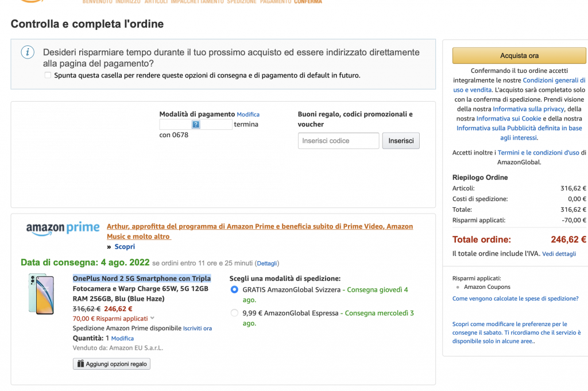Click Modifica next to Modalità di pagamento
The width and height of the screenshot is (588, 391).
point(248,115)
